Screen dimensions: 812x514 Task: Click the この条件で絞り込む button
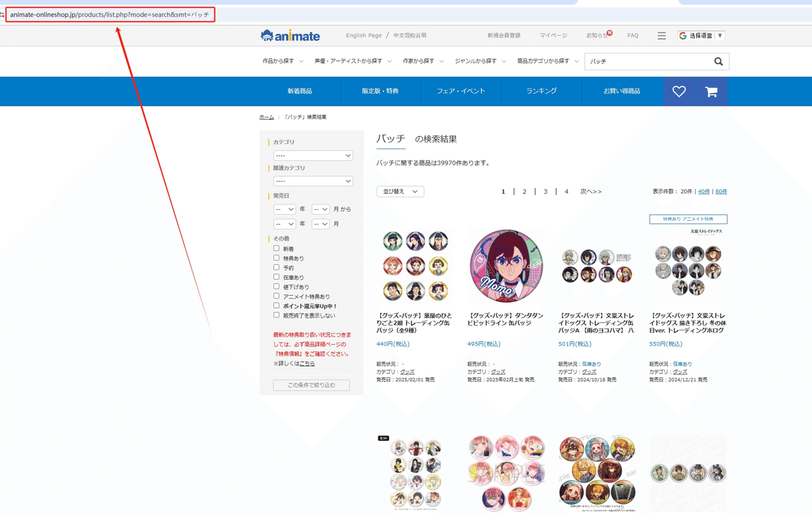(311, 385)
